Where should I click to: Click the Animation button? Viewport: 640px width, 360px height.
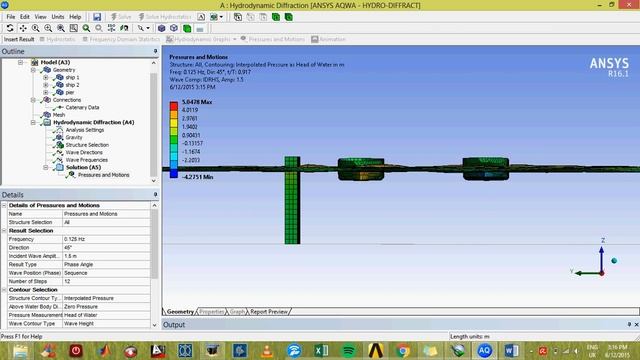coord(329,39)
